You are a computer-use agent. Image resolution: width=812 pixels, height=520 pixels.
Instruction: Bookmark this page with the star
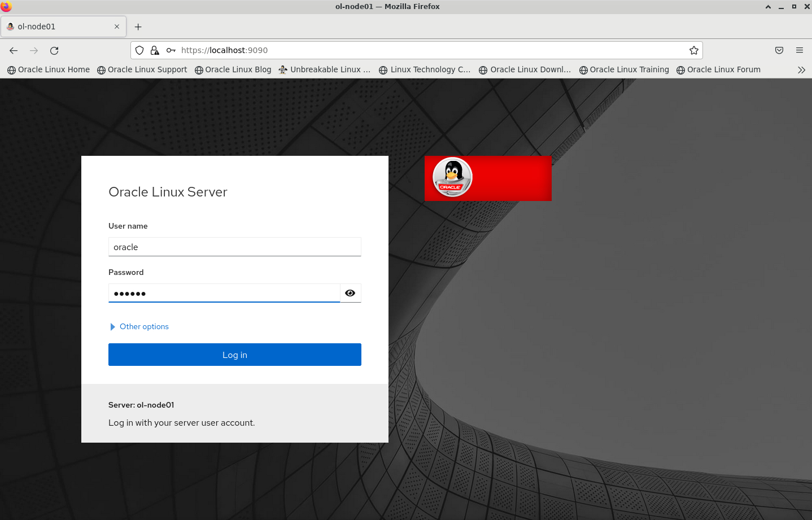click(x=694, y=50)
